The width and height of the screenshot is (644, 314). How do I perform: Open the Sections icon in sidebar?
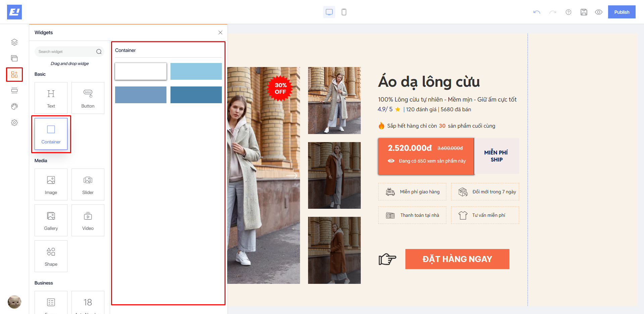pyautogui.click(x=14, y=58)
